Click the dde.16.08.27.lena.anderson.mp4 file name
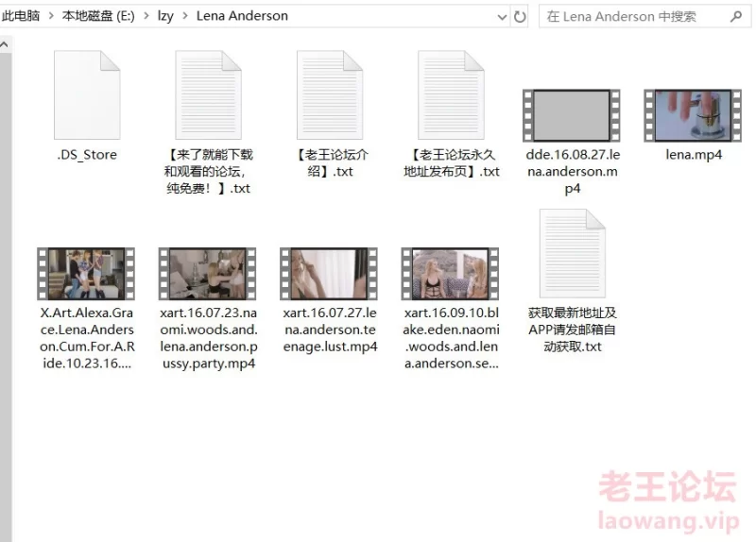 click(573, 171)
